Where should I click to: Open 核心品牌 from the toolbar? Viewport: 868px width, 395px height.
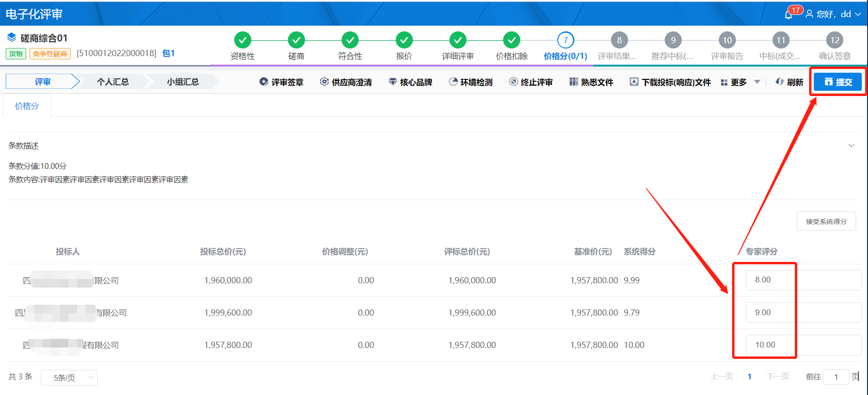[410, 82]
